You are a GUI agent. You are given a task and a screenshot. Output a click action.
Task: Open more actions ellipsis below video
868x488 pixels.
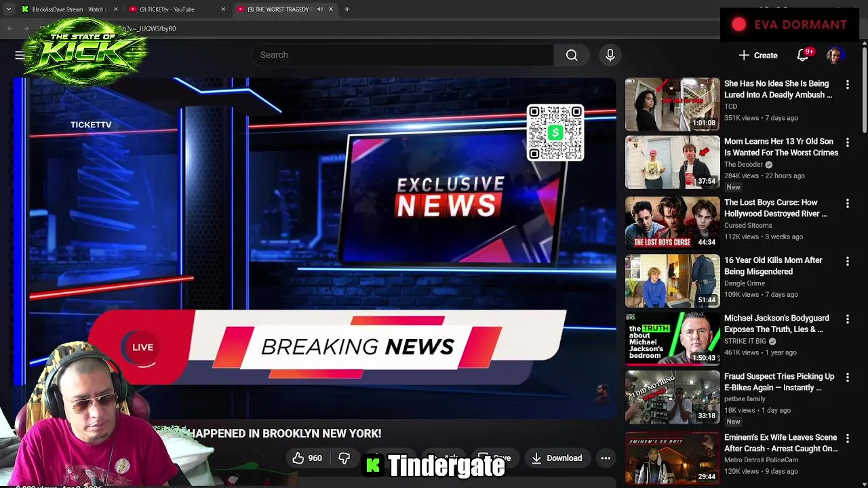(x=606, y=458)
